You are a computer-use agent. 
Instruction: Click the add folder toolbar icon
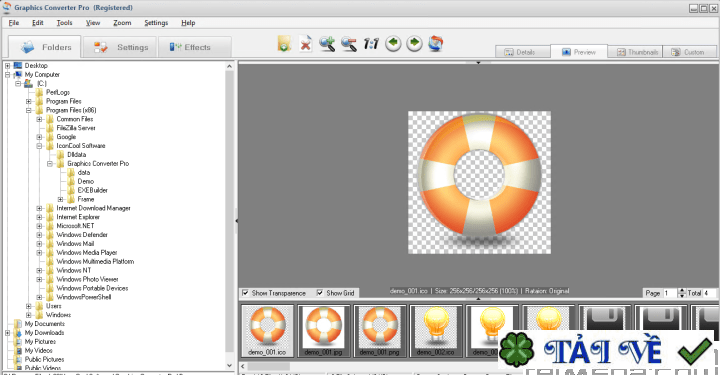point(284,44)
